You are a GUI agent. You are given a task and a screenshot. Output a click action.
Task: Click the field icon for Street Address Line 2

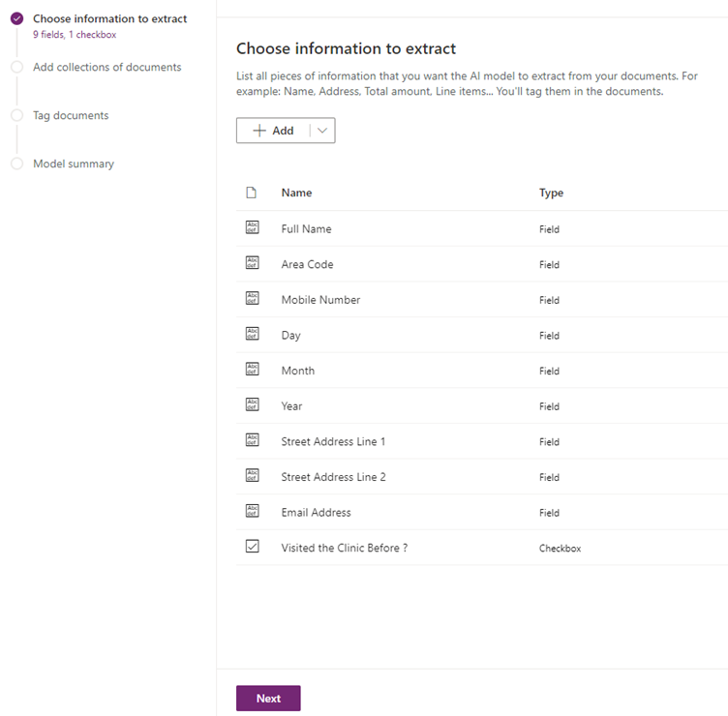coord(252,476)
